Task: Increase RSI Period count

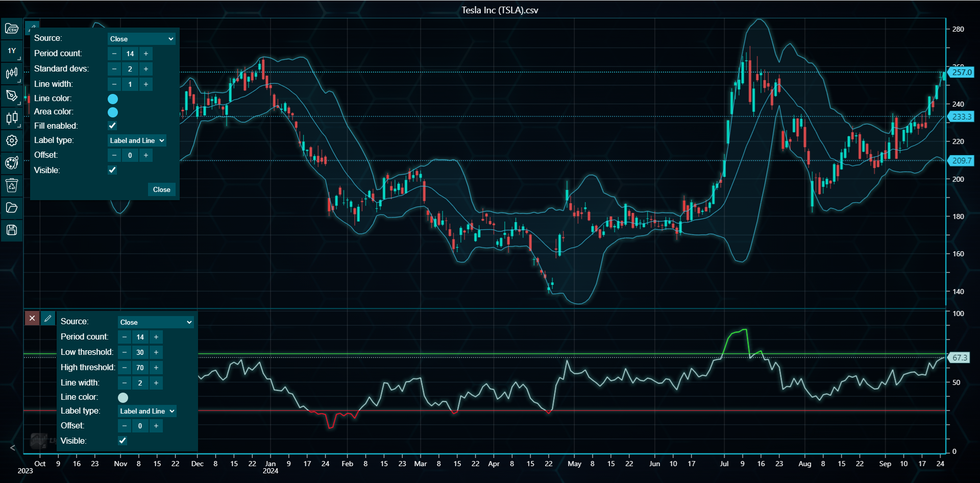Action: [x=156, y=337]
